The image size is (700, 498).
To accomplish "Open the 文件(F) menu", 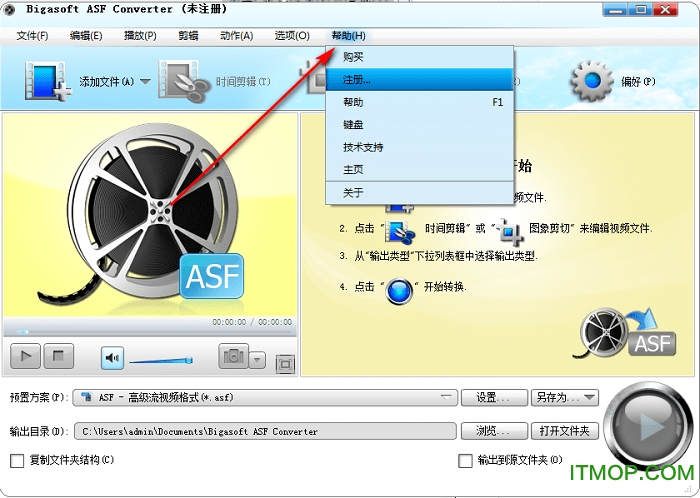I will (x=32, y=36).
